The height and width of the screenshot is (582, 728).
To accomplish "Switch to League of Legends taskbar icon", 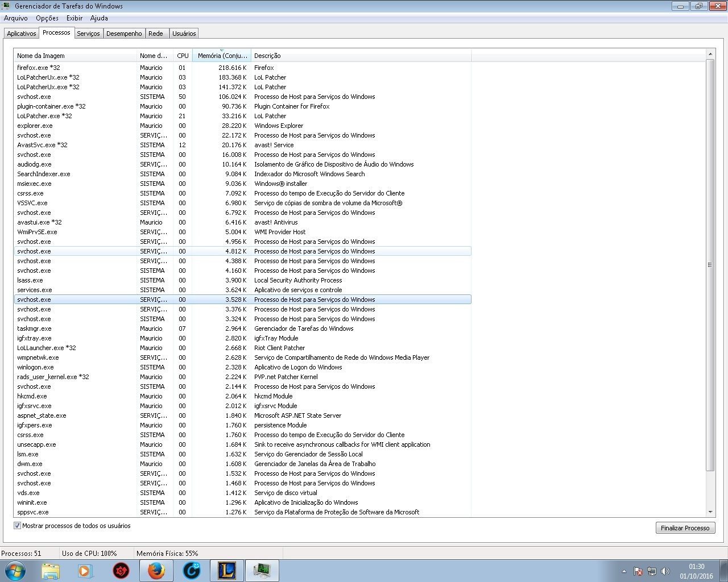I will click(x=227, y=571).
